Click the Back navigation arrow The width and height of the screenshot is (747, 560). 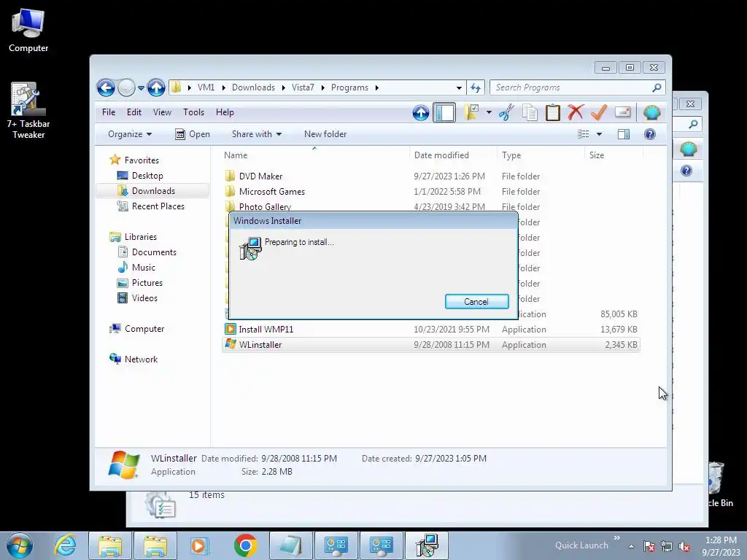coord(106,87)
